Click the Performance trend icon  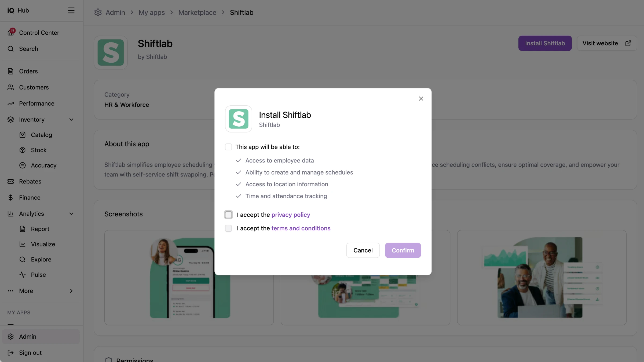pyautogui.click(x=10, y=104)
